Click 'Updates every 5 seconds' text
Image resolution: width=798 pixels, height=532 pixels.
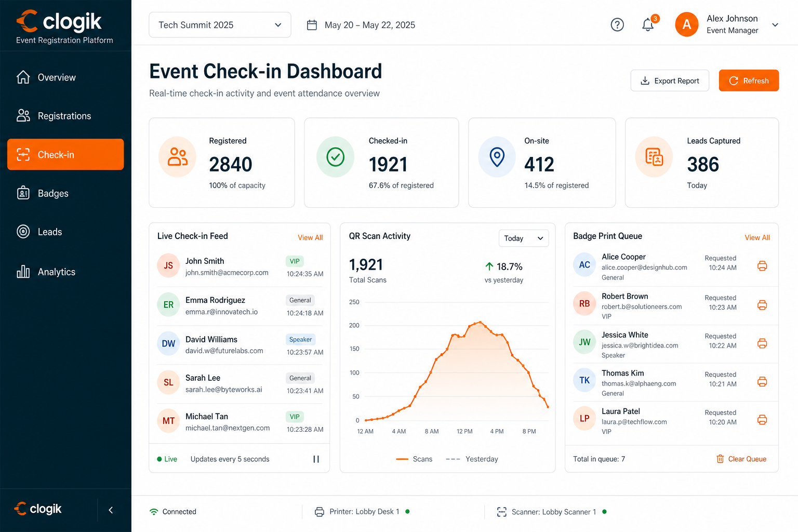[230, 459]
